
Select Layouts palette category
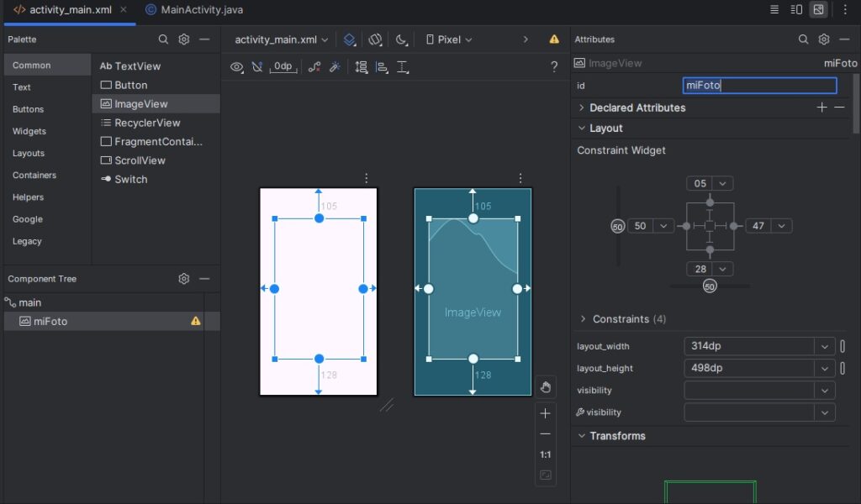[x=47, y=153]
